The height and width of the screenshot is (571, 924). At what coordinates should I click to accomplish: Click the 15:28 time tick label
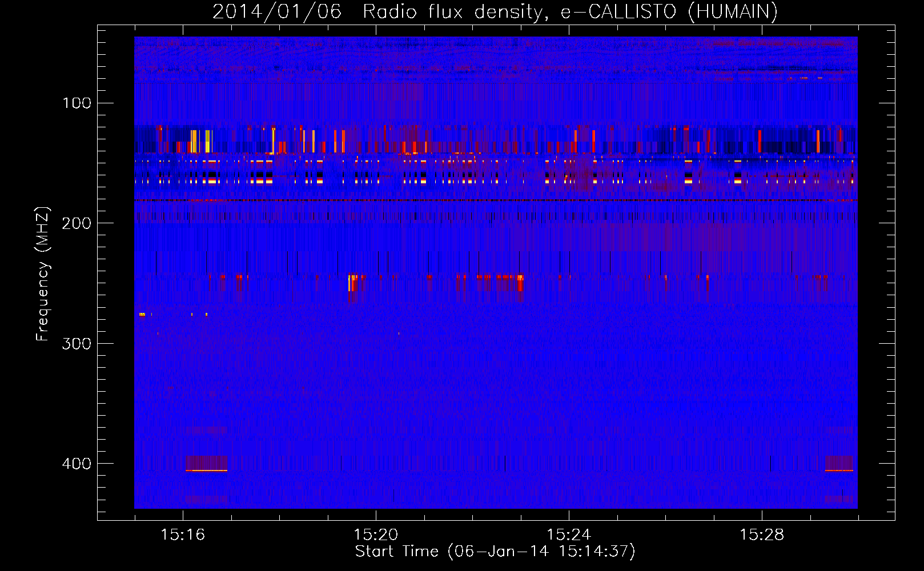762,534
